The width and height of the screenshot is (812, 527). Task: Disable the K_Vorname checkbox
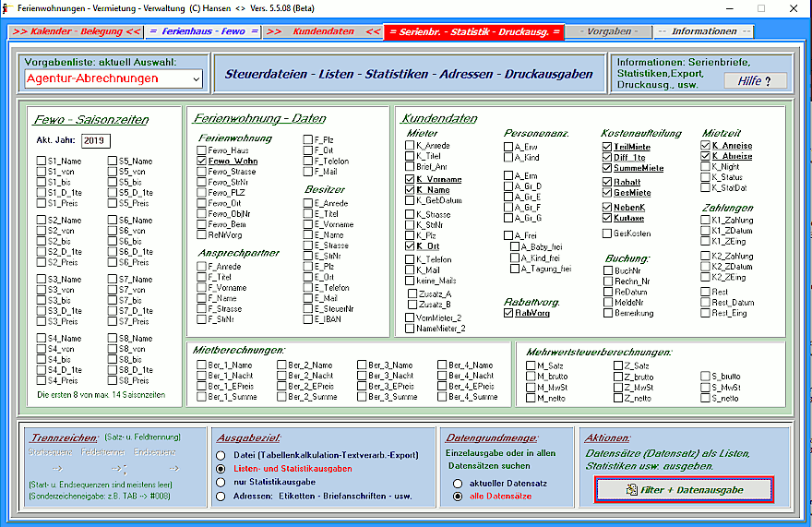click(x=410, y=179)
